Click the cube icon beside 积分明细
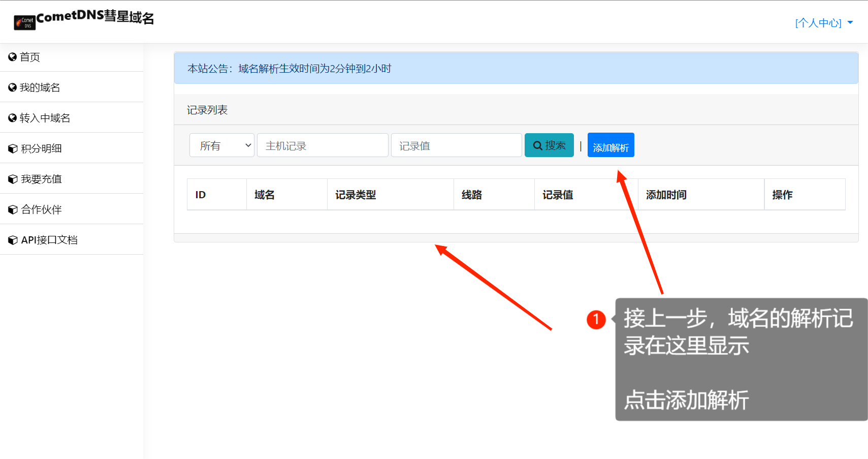This screenshot has height=459, width=868. [x=13, y=149]
